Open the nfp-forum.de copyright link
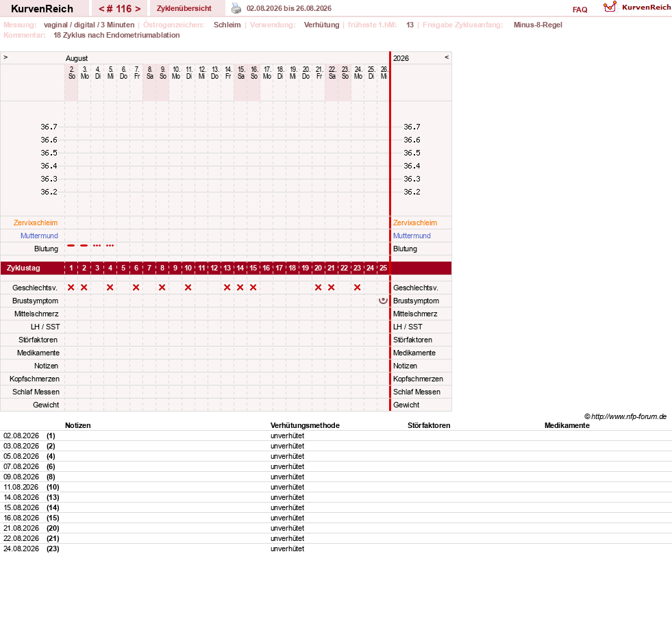The image size is (672, 630). (625, 416)
